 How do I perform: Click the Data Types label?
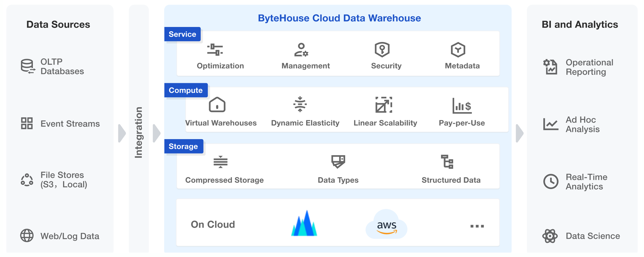click(x=338, y=180)
